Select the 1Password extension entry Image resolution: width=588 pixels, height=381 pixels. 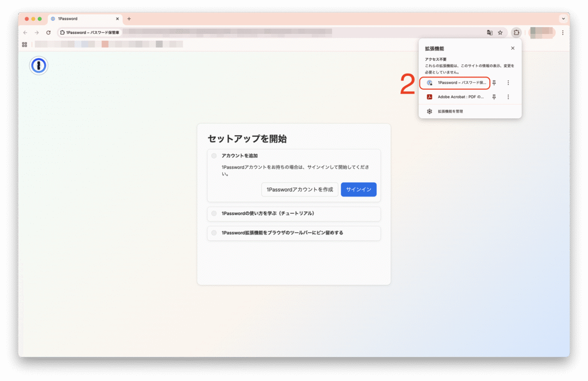(455, 83)
